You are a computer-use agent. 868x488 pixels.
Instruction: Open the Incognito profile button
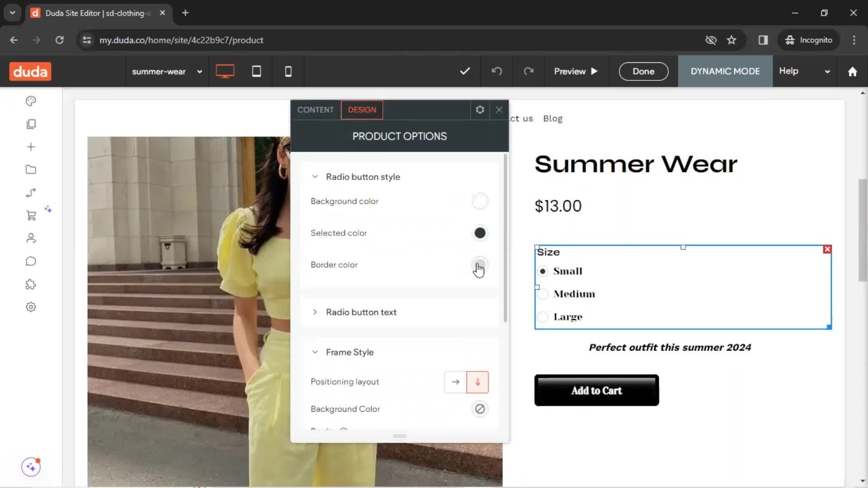[808, 40]
